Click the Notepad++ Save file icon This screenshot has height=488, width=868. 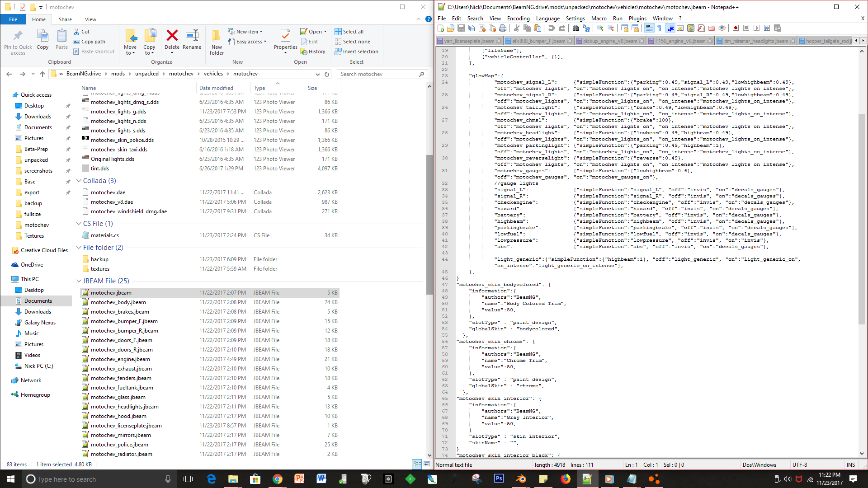[x=461, y=28]
